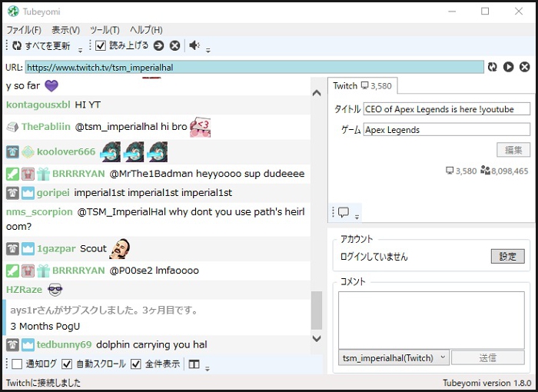The height and width of the screenshot is (392, 538).
Task: Open the tsm_imperialhal(Twitch) account dropdown
Action: (x=394, y=358)
